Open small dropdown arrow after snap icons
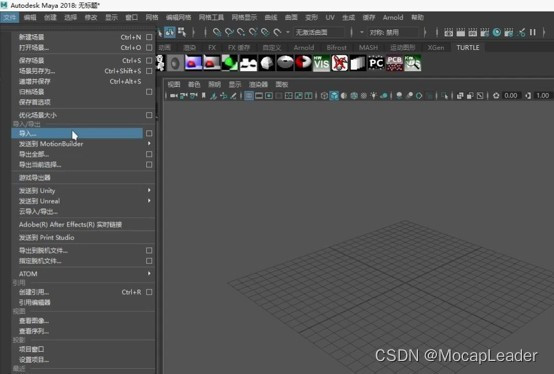554x374 pixels. coord(288,32)
